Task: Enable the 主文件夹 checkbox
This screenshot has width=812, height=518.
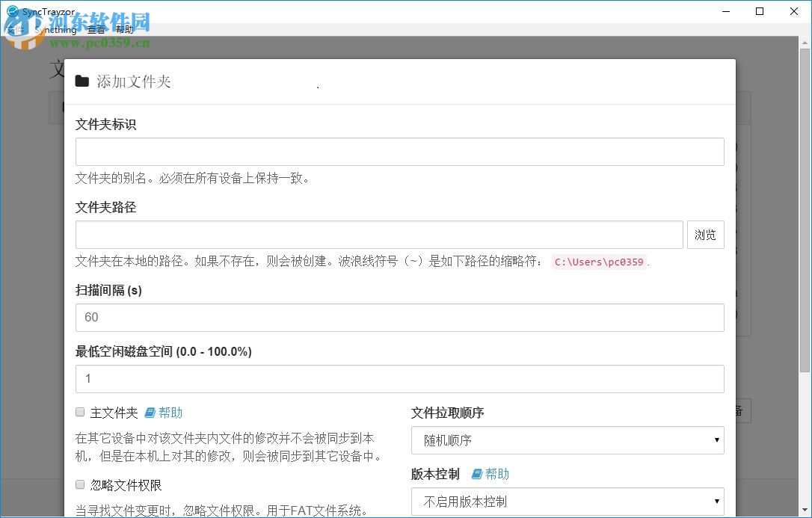Action: click(79, 412)
